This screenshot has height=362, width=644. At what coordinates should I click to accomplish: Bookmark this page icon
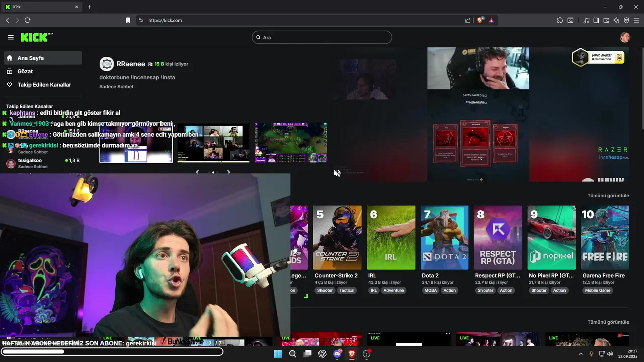[x=128, y=20]
